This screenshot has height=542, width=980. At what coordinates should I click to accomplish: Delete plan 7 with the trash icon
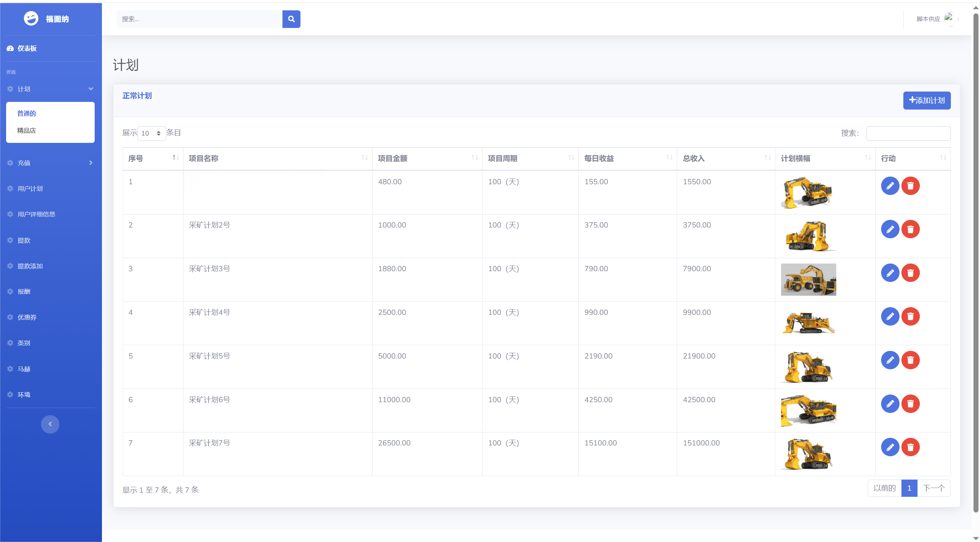pos(910,447)
